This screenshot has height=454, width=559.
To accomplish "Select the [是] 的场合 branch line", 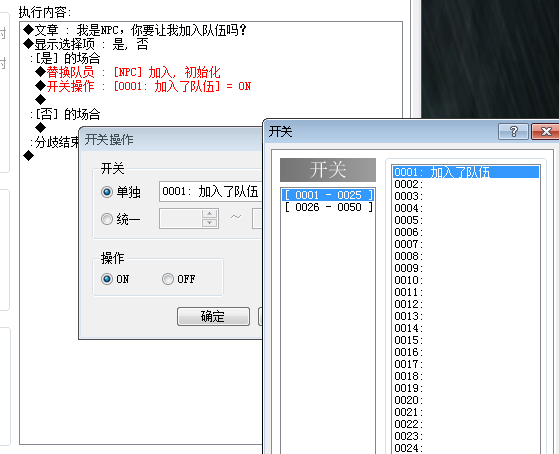I will [x=65, y=58].
